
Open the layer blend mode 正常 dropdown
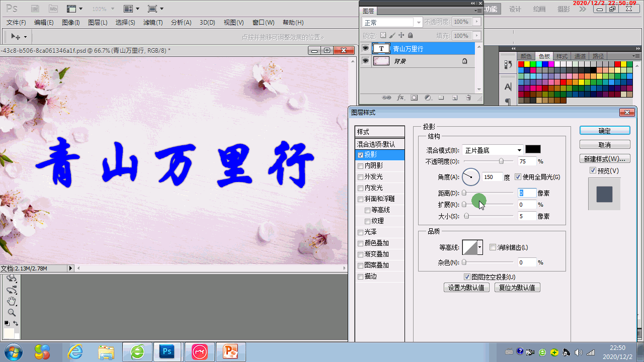[x=392, y=23]
